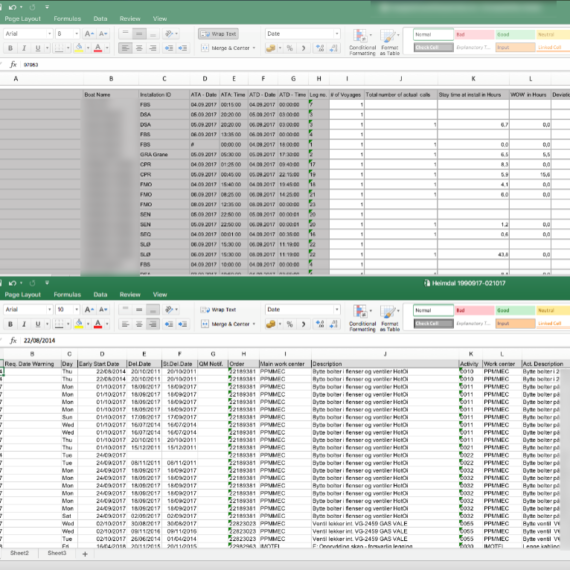
Task: Open the Date number format dropdown in lower ribbon
Action: (337, 310)
